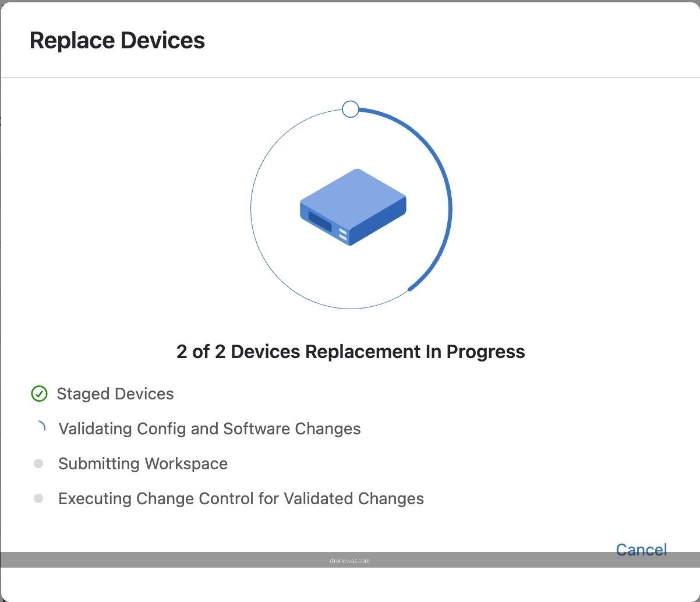Click the Cancel link

point(641,550)
